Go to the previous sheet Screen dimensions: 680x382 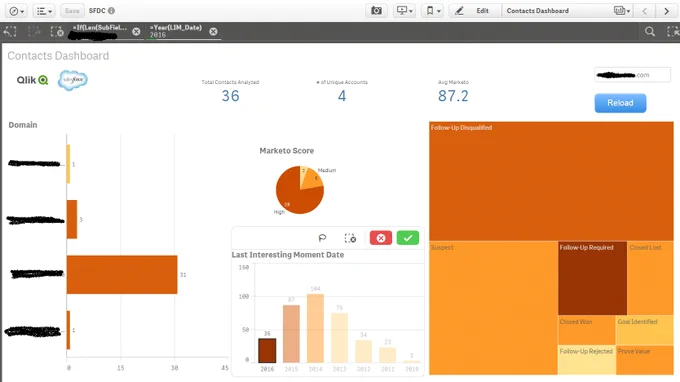645,11
